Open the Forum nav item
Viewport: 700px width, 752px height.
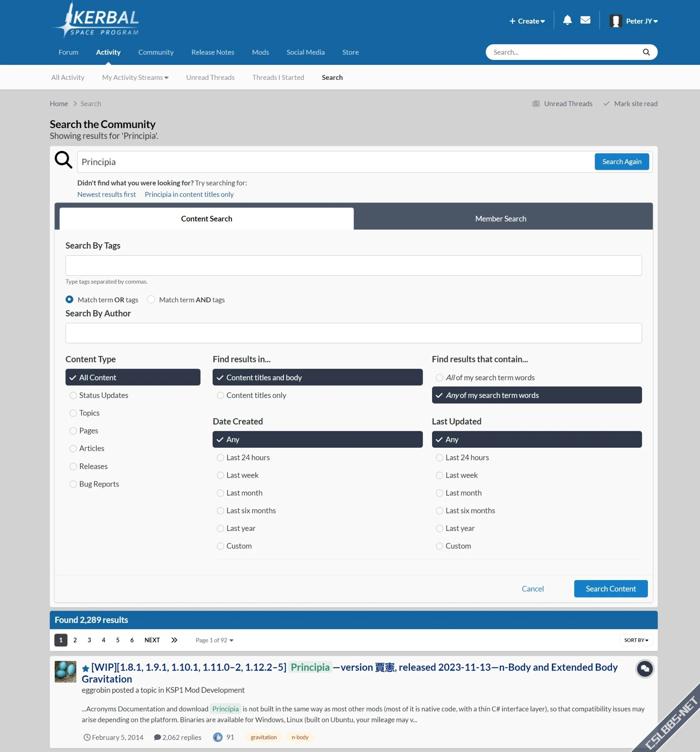[69, 52]
